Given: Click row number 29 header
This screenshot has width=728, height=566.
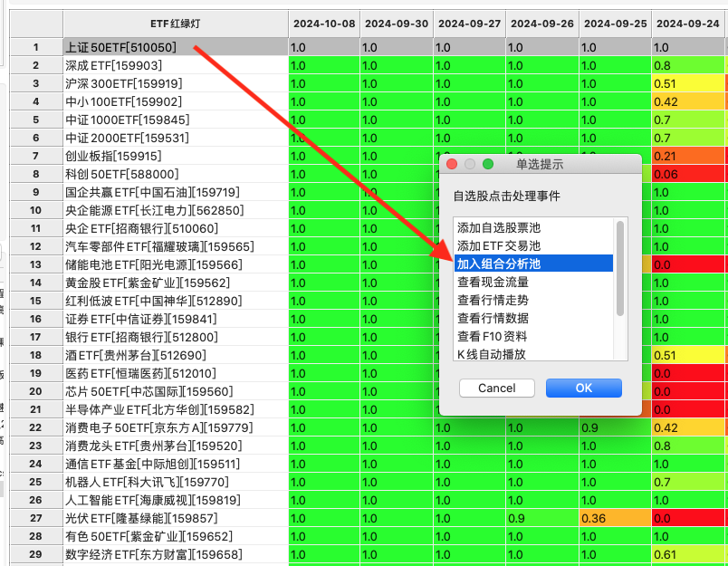Looking at the screenshot, I should click(x=36, y=554).
